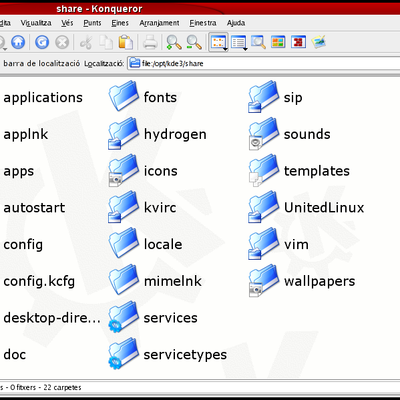Viewport: 400px width, 400px height.
Task: Select the services folder icon with gear
Action: 124,317
